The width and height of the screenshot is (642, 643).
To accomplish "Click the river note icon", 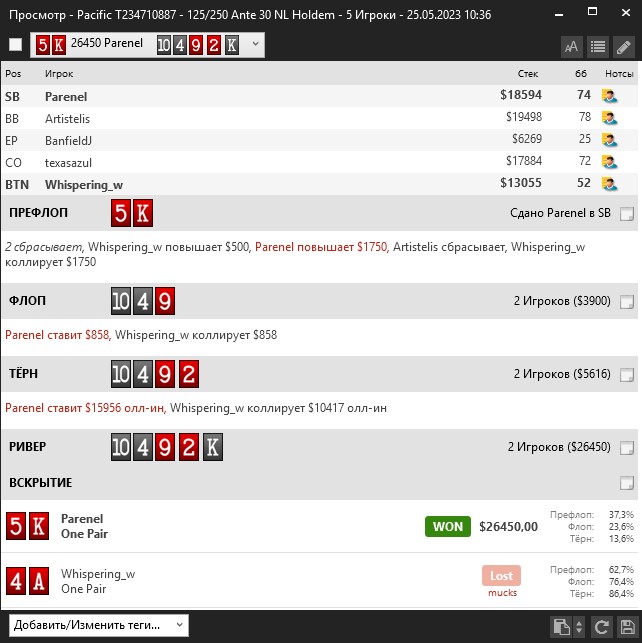I will tap(627, 447).
